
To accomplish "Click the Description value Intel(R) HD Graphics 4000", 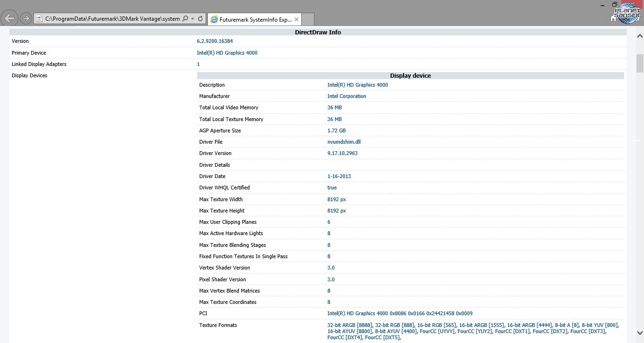I will [x=357, y=85].
